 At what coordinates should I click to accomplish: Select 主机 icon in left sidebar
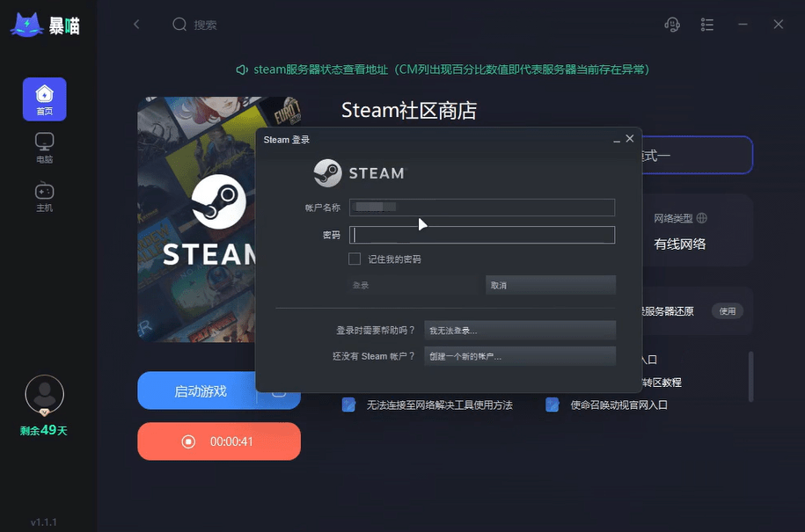44,192
